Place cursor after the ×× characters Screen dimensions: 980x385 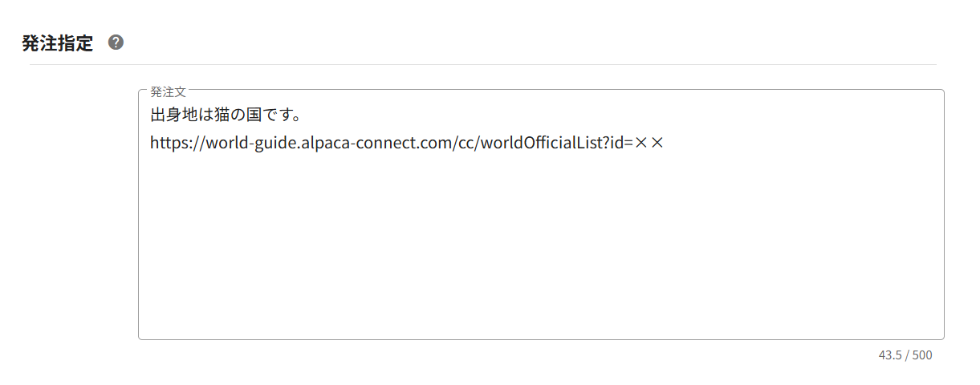click(x=667, y=144)
